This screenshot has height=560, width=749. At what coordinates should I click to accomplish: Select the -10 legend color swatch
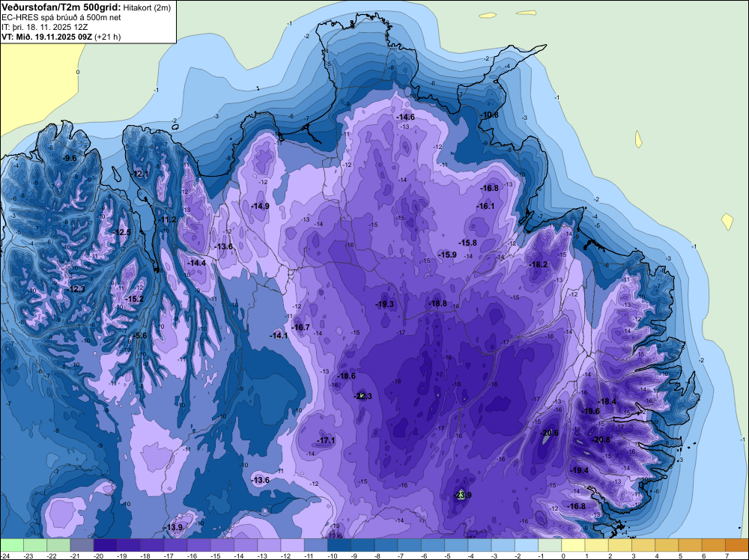click(x=339, y=545)
